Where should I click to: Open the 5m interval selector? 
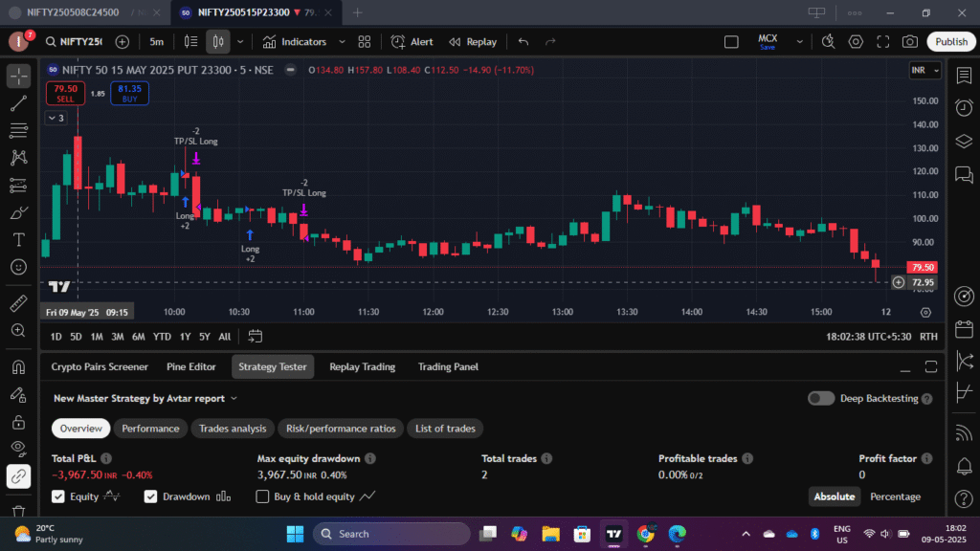click(x=156, y=42)
